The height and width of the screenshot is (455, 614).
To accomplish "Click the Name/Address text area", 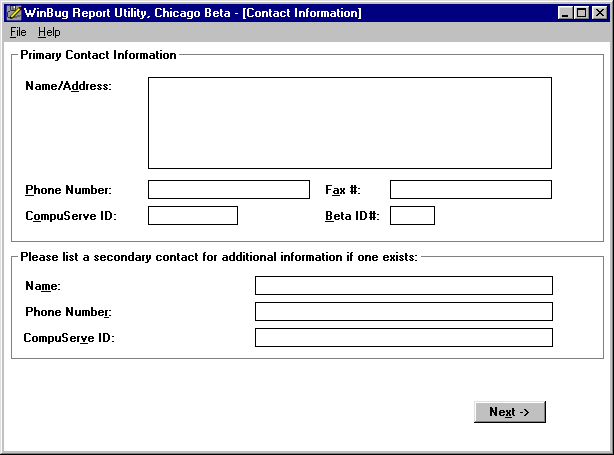I will 350,123.
